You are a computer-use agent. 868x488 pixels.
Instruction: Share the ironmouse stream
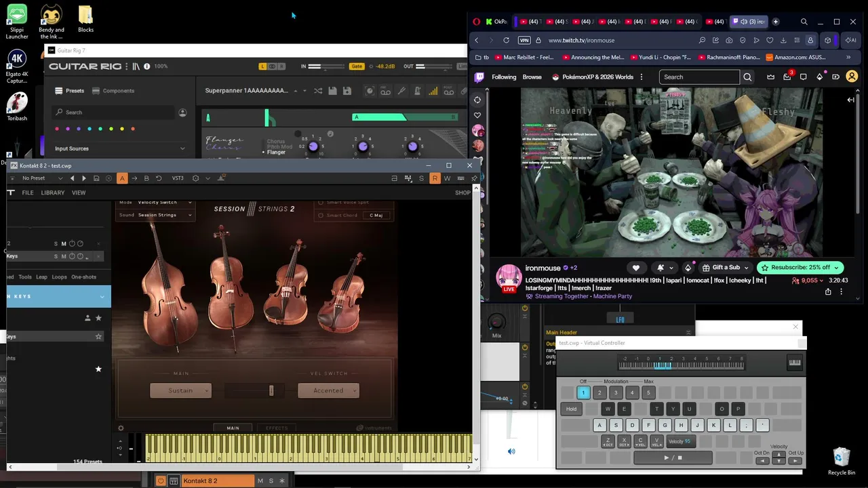[x=828, y=292]
